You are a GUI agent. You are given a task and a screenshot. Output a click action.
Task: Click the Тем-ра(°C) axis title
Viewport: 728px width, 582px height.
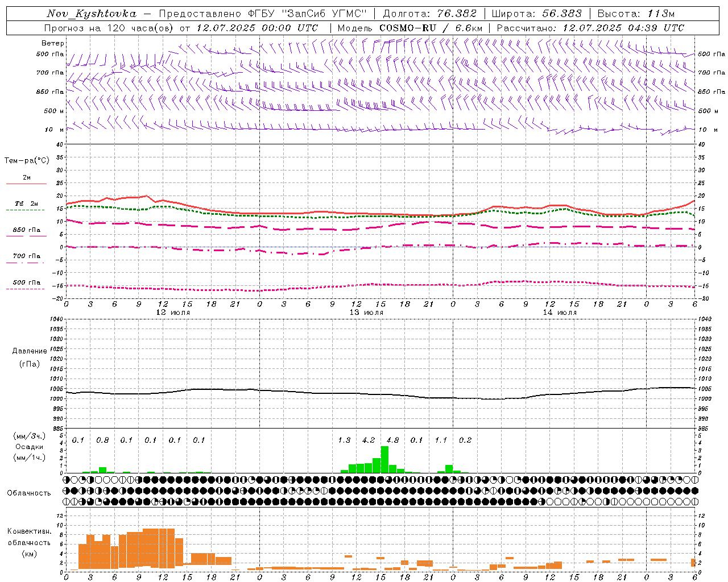(27, 161)
